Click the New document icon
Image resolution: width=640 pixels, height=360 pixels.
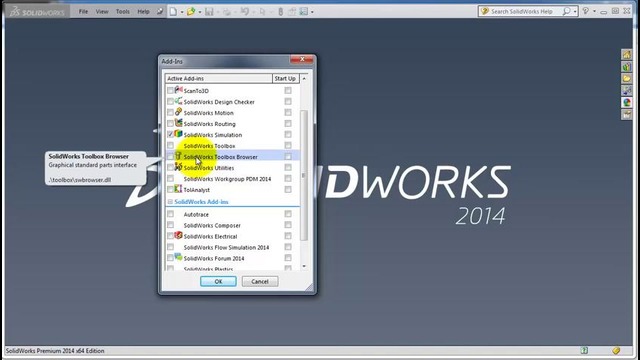pyautogui.click(x=174, y=11)
